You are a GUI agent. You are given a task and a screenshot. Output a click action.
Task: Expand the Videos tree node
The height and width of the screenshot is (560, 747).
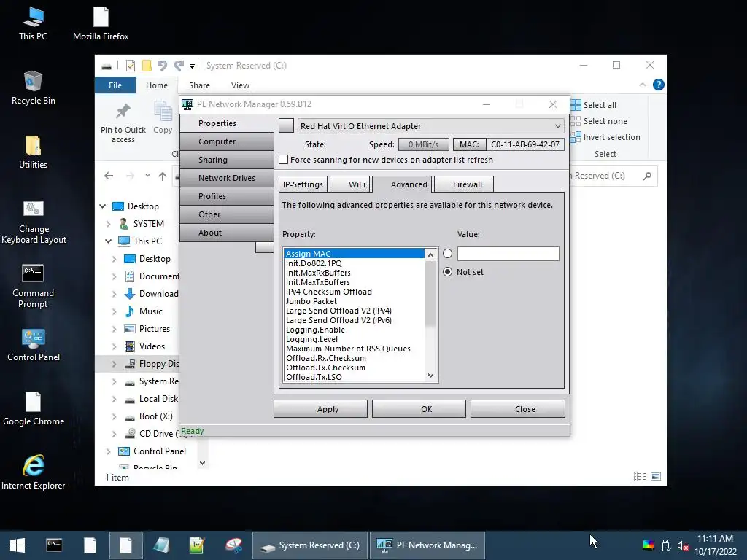coord(115,346)
